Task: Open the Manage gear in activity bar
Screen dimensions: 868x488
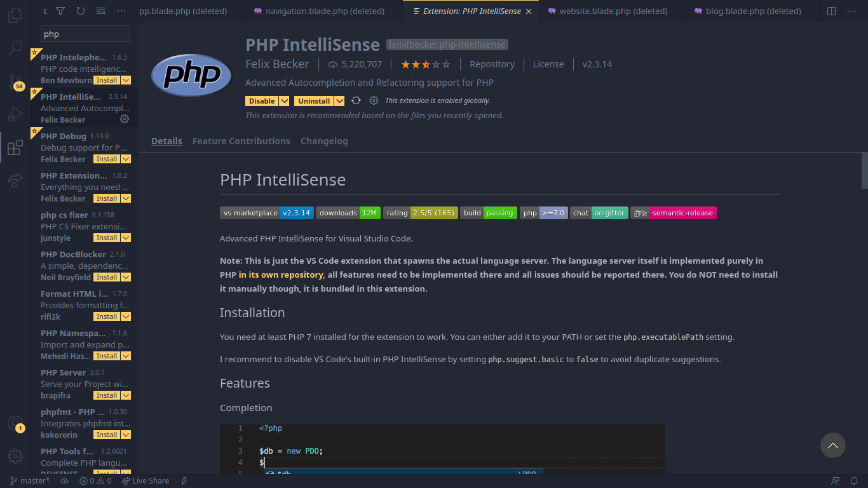Action: tap(15, 456)
